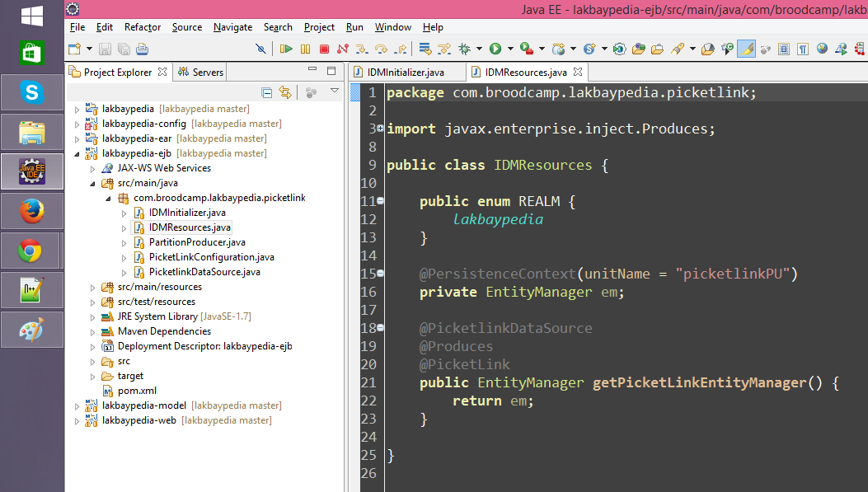Switch to IDMInitializer.java editor tab
Screen dimensions: 868x492
(406, 72)
